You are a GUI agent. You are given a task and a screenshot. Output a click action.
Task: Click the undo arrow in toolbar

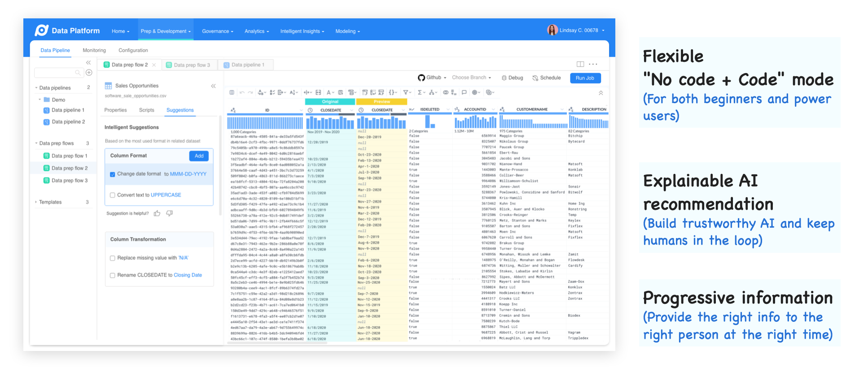(x=242, y=92)
